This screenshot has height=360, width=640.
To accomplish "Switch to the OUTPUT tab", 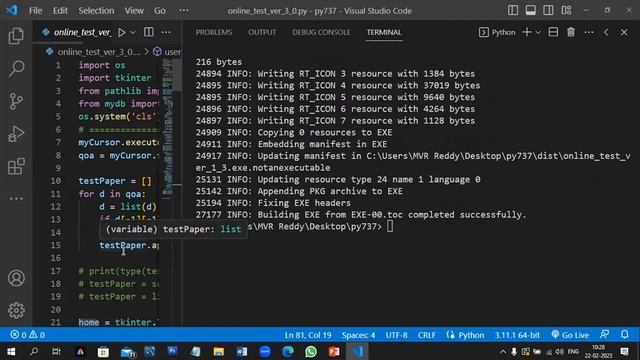I will 262,32.
